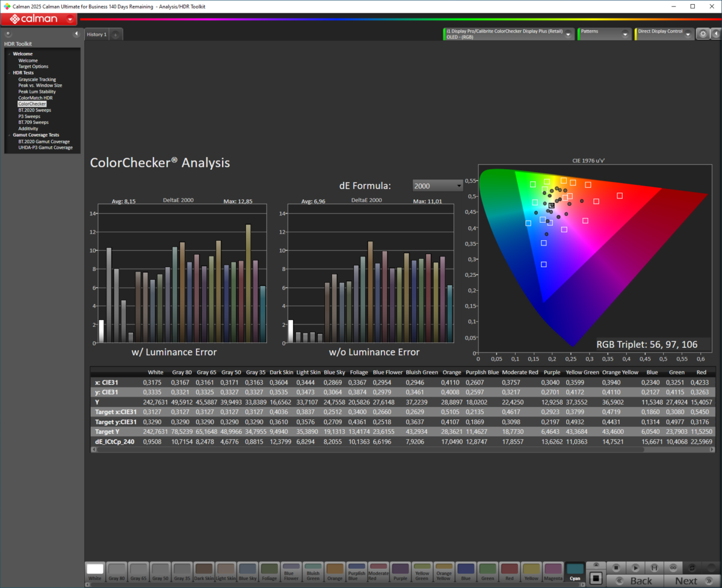Open Grayscale Tracking in the workflow tree
722x588 pixels.
pyautogui.click(x=37, y=79)
